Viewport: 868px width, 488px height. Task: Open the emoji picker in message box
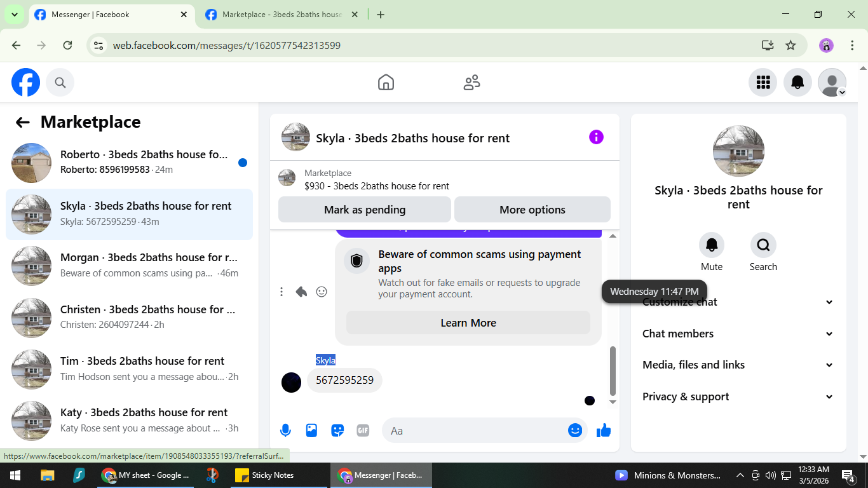pos(575,431)
